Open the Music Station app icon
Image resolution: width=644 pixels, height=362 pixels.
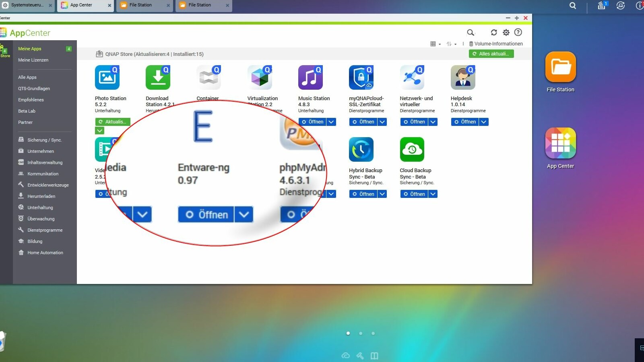[x=310, y=77]
